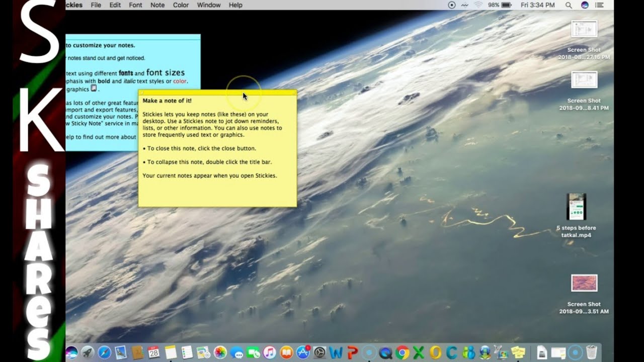Click "To collapse this note" bullet line
This screenshot has width=644, height=362.
(207, 162)
